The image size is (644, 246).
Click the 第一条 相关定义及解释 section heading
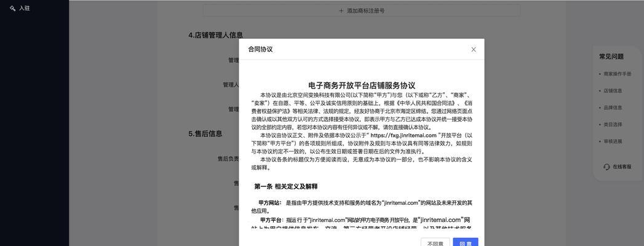(x=286, y=186)
